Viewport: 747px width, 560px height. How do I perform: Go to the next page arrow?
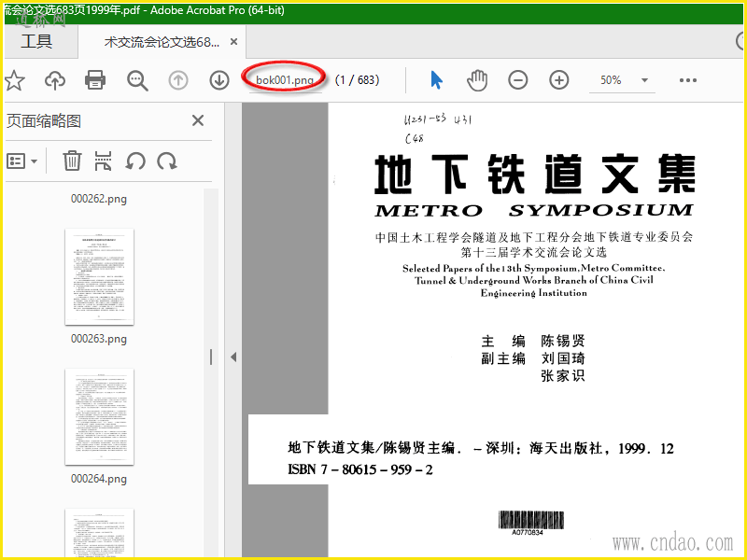pyautogui.click(x=219, y=80)
